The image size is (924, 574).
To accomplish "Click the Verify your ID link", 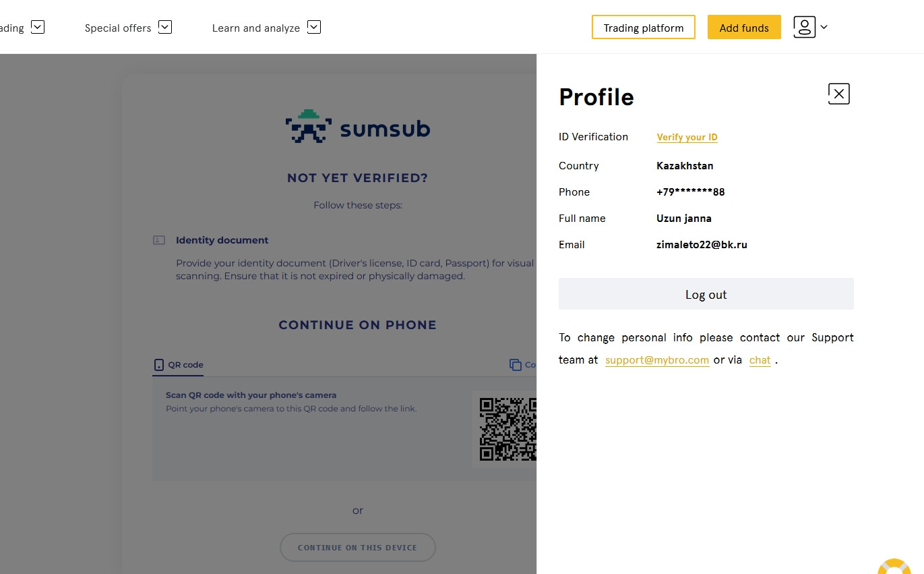I will coord(687,137).
